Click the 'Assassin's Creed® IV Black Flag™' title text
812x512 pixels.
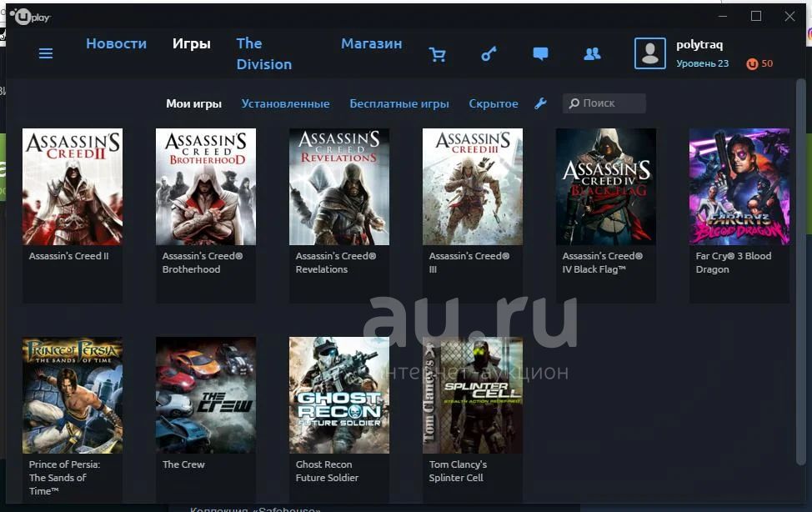coord(602,263)
